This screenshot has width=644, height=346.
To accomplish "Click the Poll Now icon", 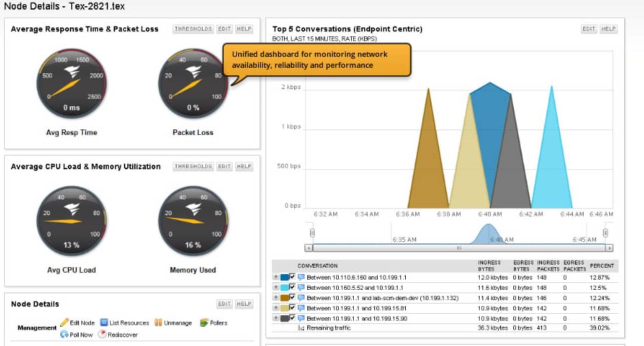I will [x=64, y=334].
